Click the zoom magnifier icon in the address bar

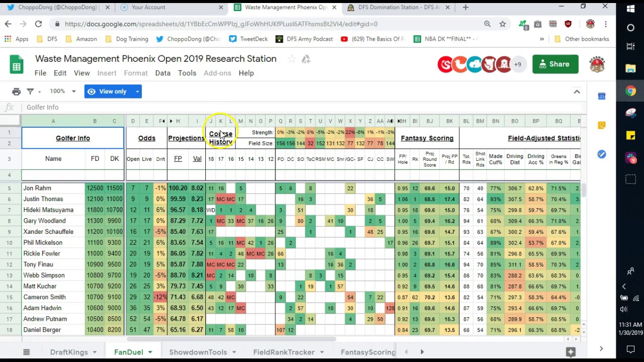(x=487, y=24)
